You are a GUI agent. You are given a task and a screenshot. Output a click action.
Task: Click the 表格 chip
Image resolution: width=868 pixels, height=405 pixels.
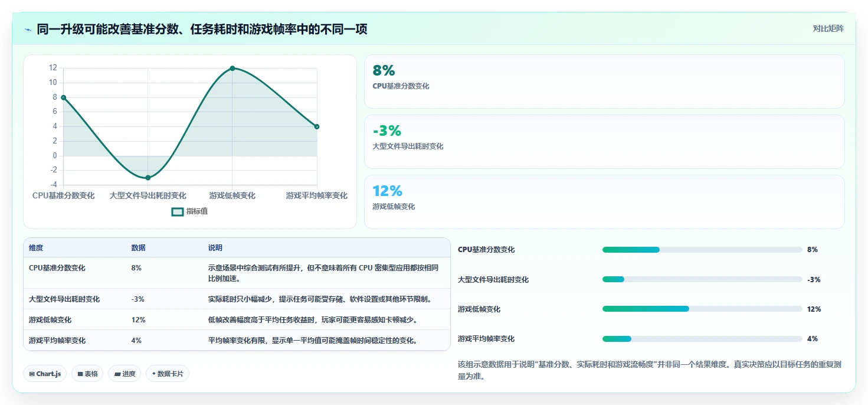[87, 374]
